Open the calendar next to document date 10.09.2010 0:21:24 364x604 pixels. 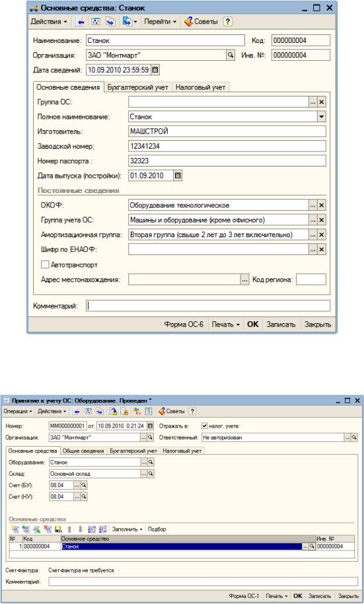pos(150,426)
